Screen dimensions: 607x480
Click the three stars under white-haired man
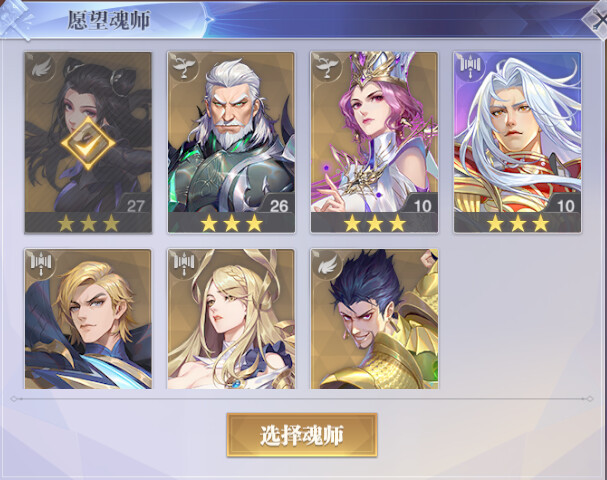pos(518,223)
